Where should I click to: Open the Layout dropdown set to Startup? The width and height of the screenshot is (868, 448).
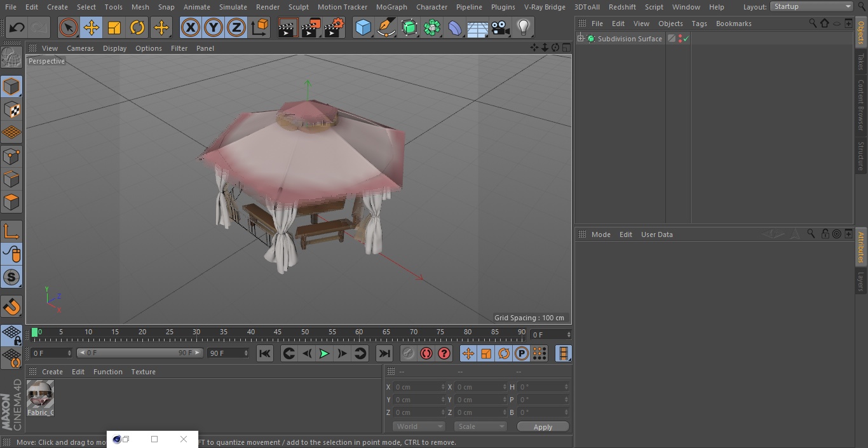(811, 6)
